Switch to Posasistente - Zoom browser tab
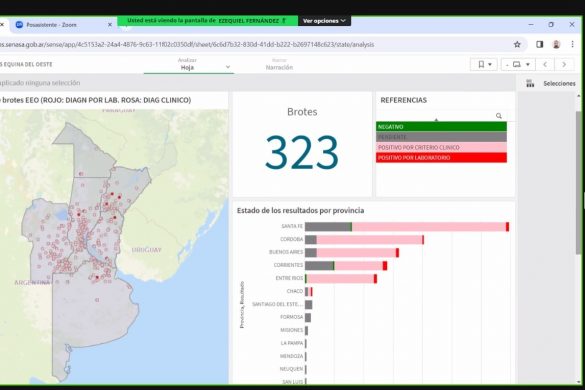The image size is (585, 390). click(x=51, y=25)
